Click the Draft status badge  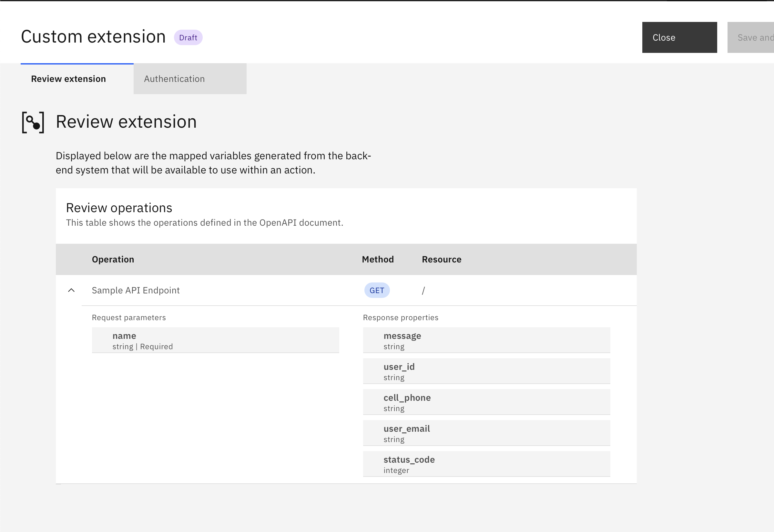point(188,37)
